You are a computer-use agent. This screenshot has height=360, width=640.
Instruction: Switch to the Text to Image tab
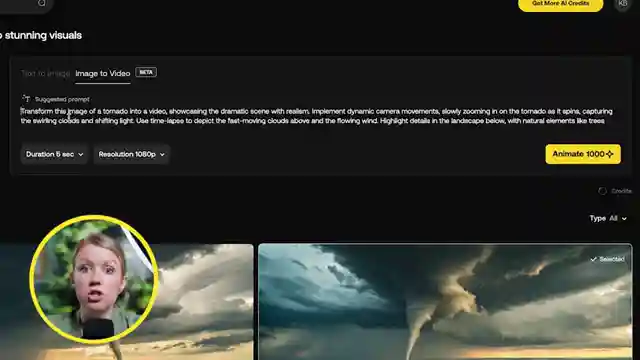coord(45,73)
